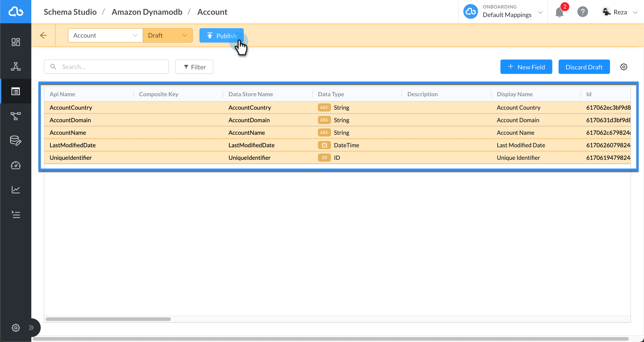Click the DateTime data type text
This screenshot has height=342, width=644.
coord(346,145)
